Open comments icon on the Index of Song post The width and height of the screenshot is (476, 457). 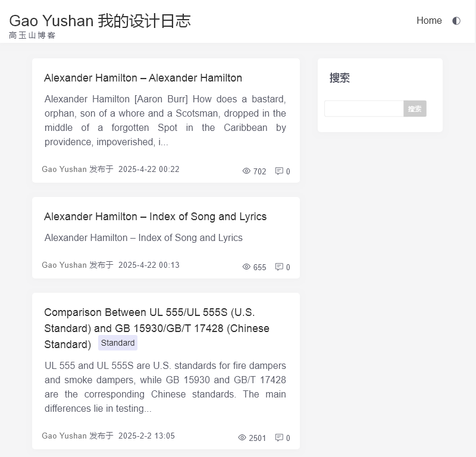[x=279, y=267]
